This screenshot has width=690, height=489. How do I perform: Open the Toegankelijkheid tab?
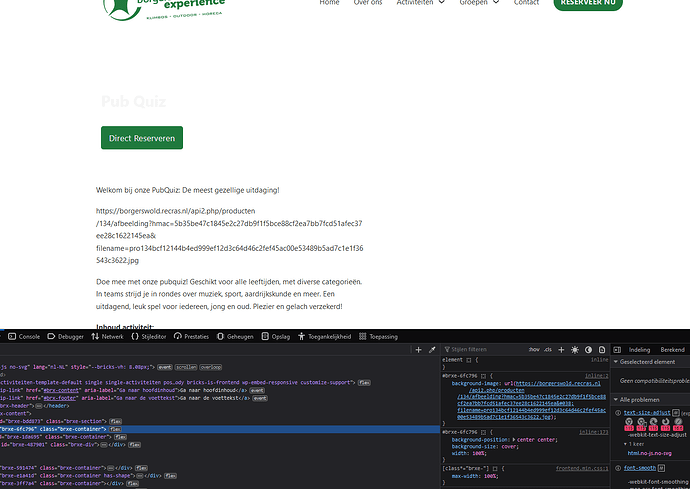coord(324,337)
